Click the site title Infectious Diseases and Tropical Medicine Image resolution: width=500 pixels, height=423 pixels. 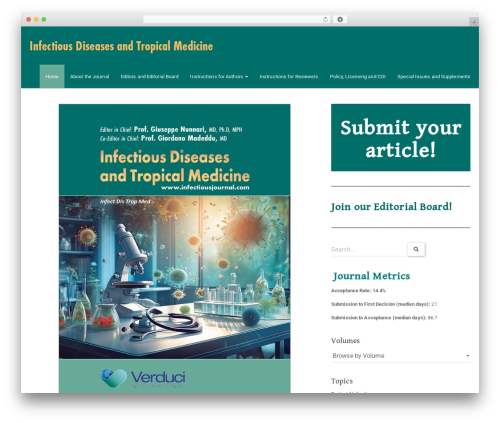click(x=121, y=46)
